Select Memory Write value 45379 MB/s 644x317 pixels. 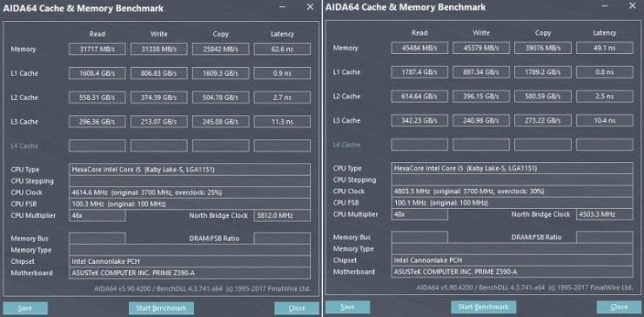481,48
